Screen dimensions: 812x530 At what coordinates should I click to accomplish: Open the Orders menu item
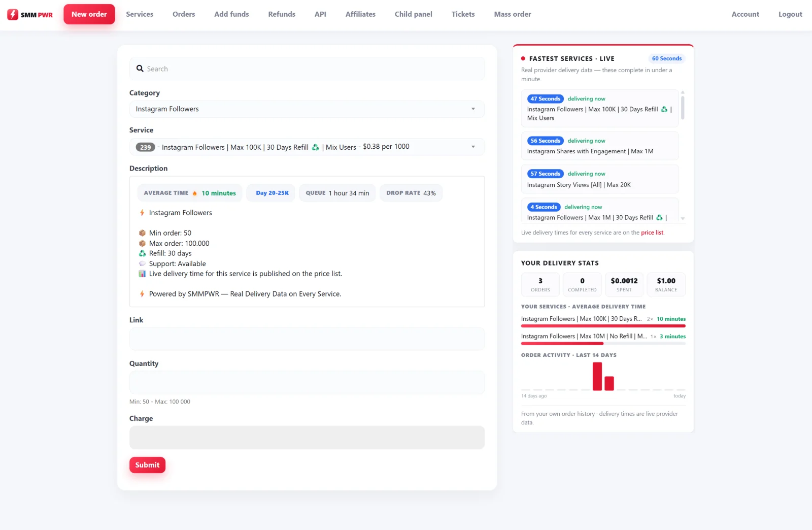(184, 14)
